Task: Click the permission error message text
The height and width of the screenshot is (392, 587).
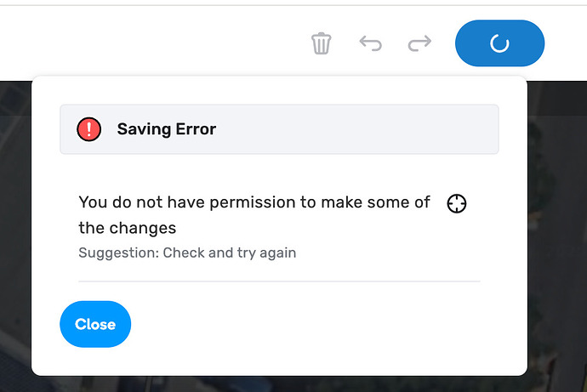Action: coord(254,203)
